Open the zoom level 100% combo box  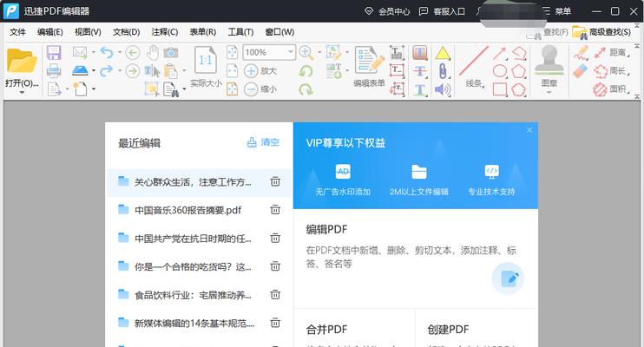point(269,53)
